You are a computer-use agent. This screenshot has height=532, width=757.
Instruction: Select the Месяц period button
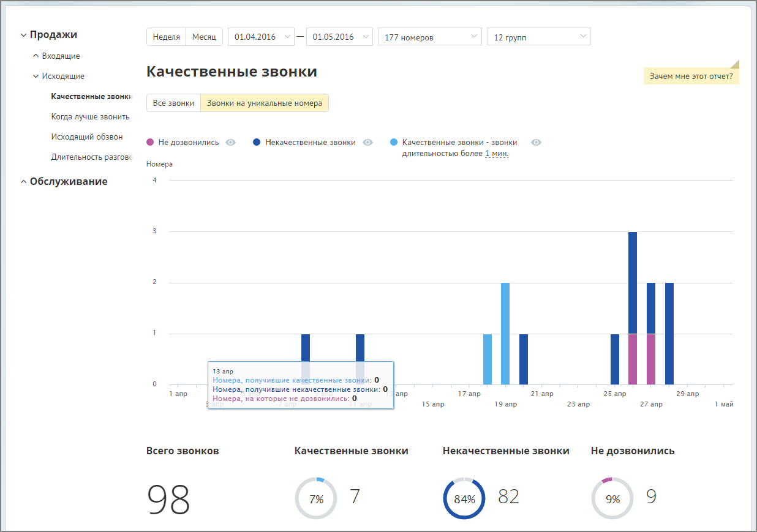(204, 37)
